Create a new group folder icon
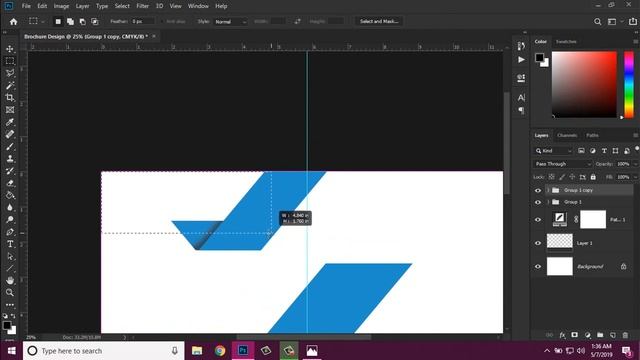 (x=600, y=335)
